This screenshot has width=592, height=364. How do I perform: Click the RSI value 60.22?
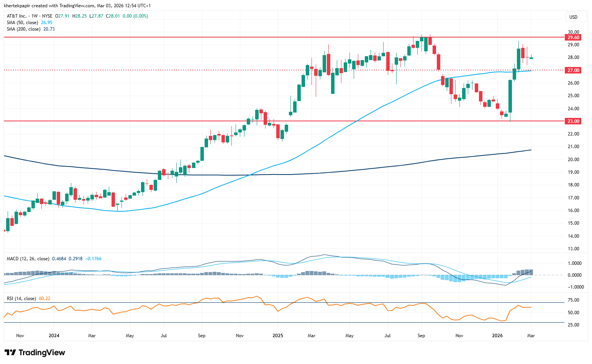click(x=44, y=299)
